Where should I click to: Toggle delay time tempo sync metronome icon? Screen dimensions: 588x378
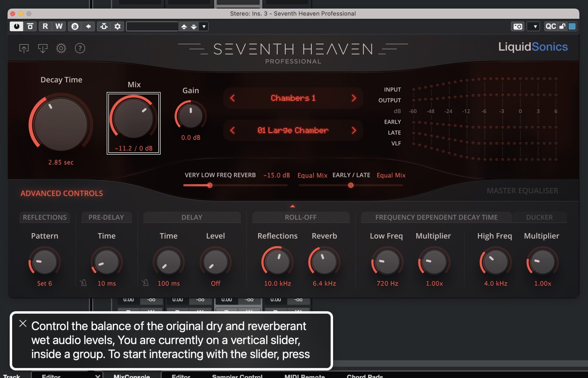coord(145,283)
